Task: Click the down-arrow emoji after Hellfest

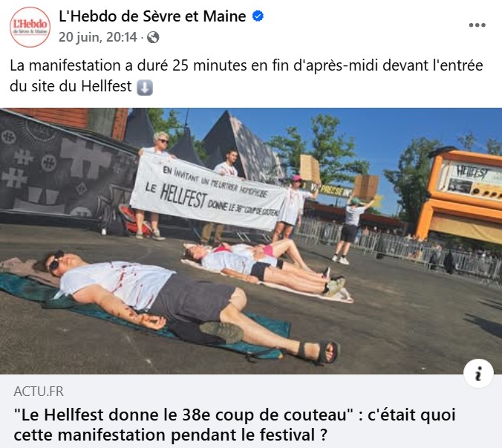Action: point(145,88)
